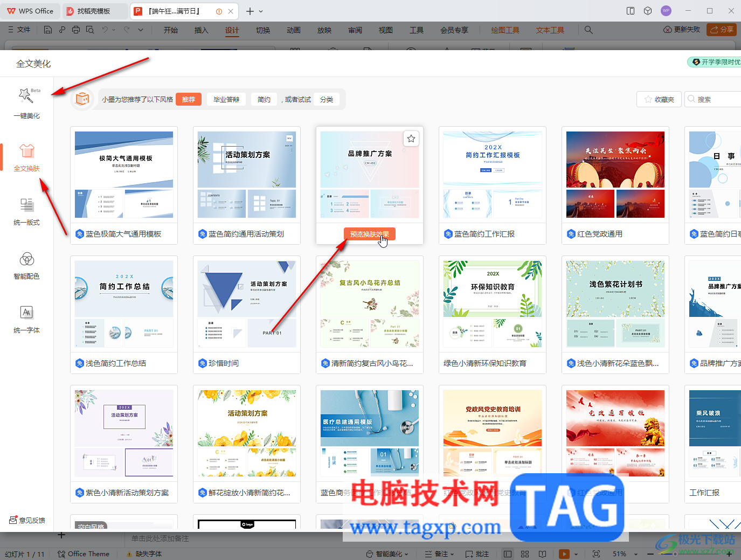Screen dimensions: 741x560
Task: Open 统一字体 unified font option
Action: [26, 319]
